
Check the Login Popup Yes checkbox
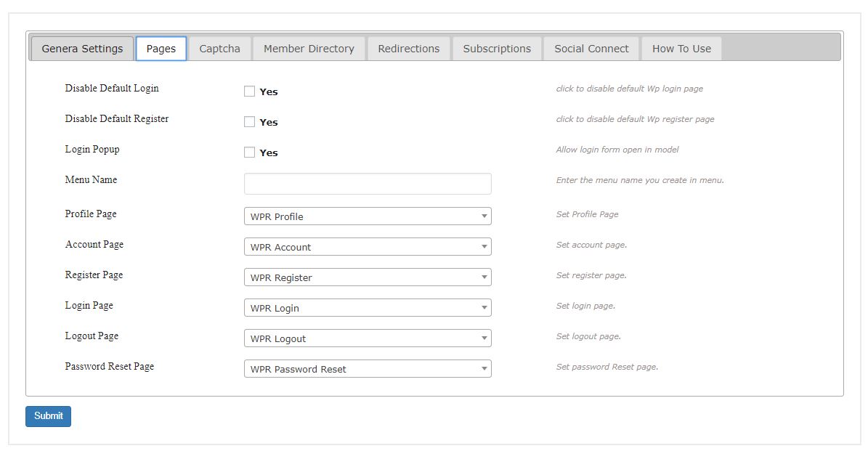coord(250,153)
